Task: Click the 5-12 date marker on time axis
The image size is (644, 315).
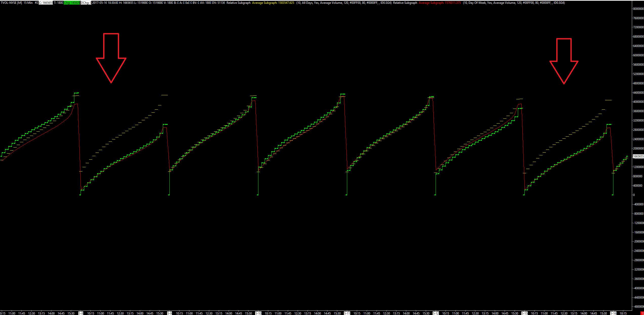Action: [x=436, y=313]
